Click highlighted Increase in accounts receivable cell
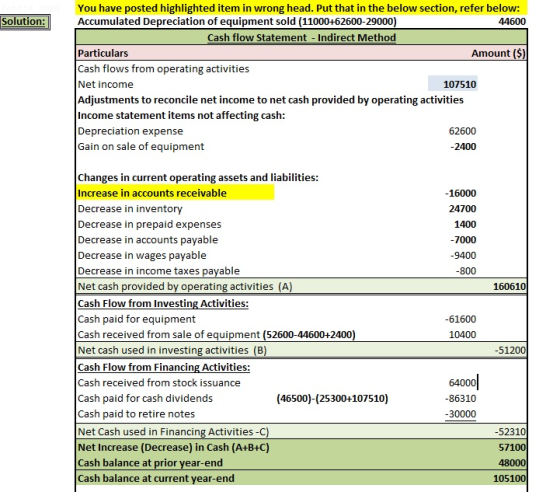 (175, 193)
